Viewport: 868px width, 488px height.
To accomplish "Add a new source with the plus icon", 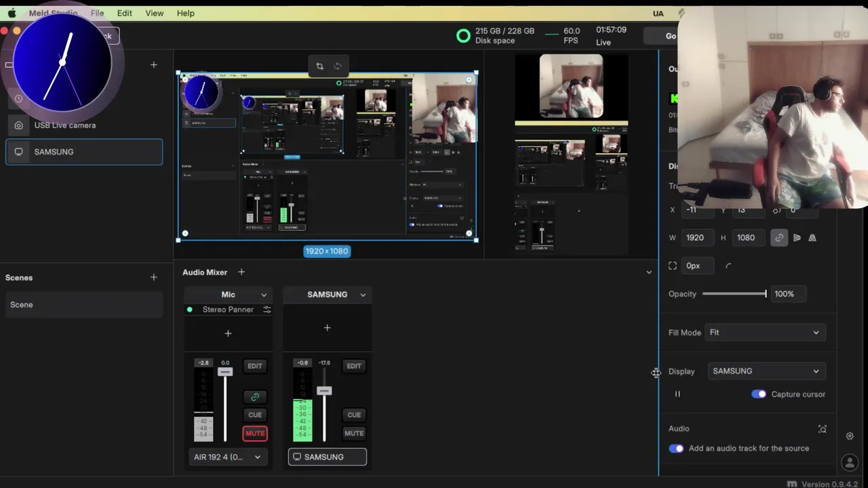I will [x=154, y=64].
